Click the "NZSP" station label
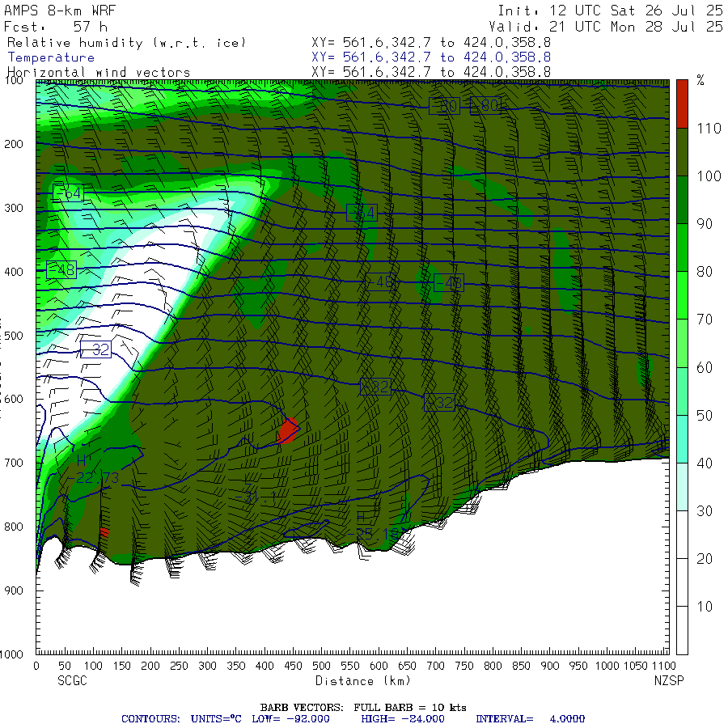Viewport: 728px width, 728px height. (669, 680)
